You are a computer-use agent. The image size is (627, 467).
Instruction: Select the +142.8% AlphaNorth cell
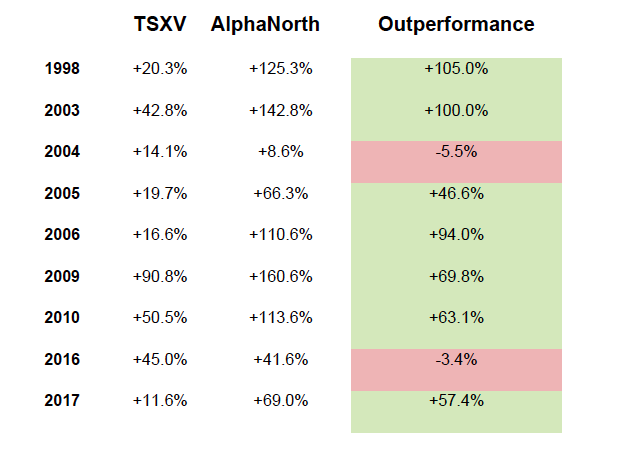coord(281,111)
